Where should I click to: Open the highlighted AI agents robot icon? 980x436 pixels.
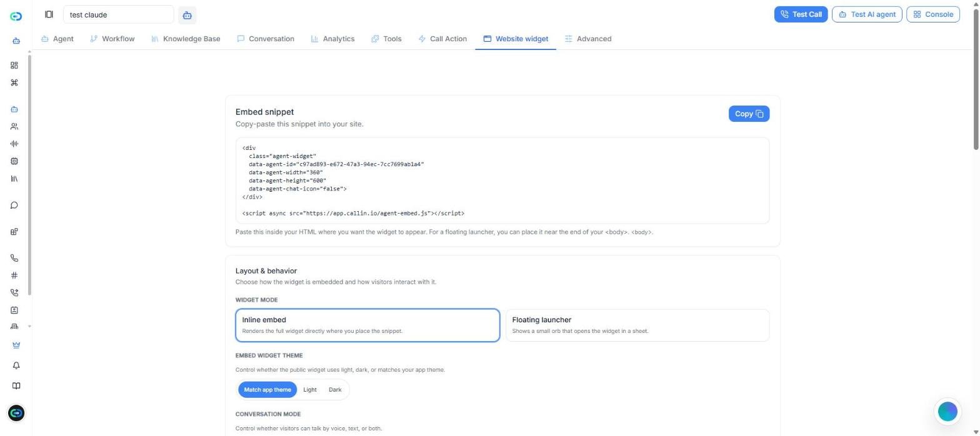click(x=14, y=109)
